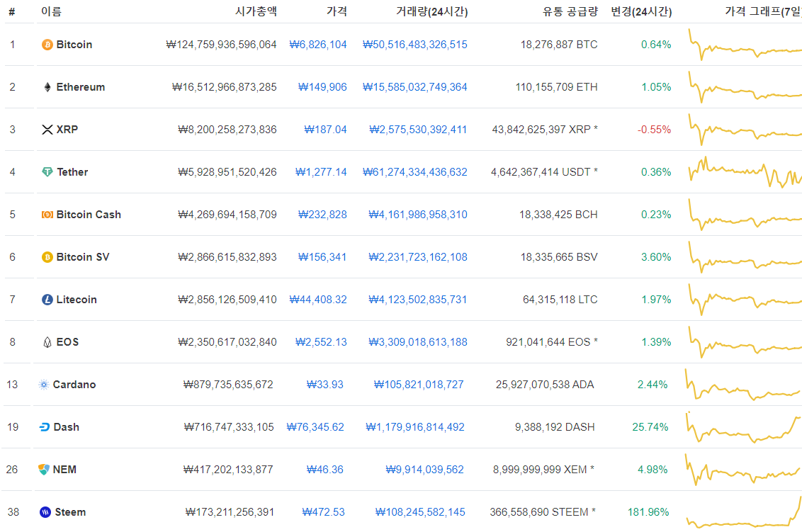This screenshot has height=532, width=802.
Task: Open the Steem name link
Action: coord(70,512)
